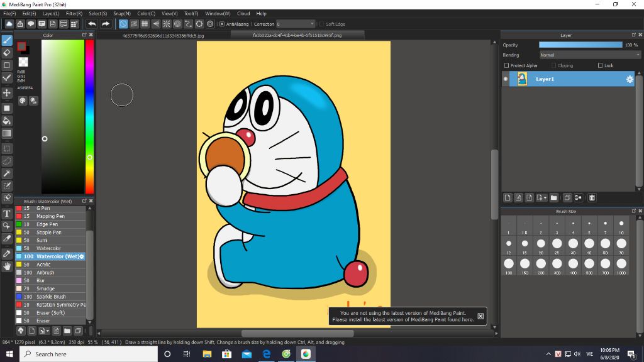Viewport: 644px width, 362px height.
Task: Delete layer using the trash icon
Action: (592, 197)
